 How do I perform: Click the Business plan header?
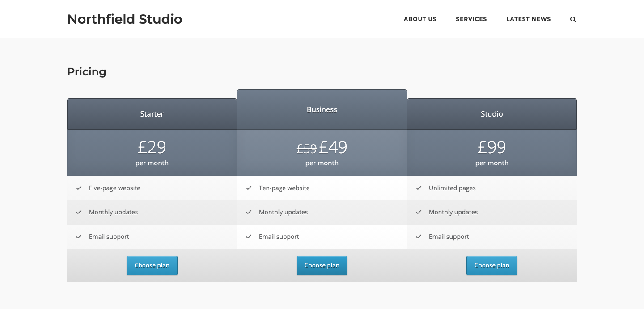tap(322, 110)
